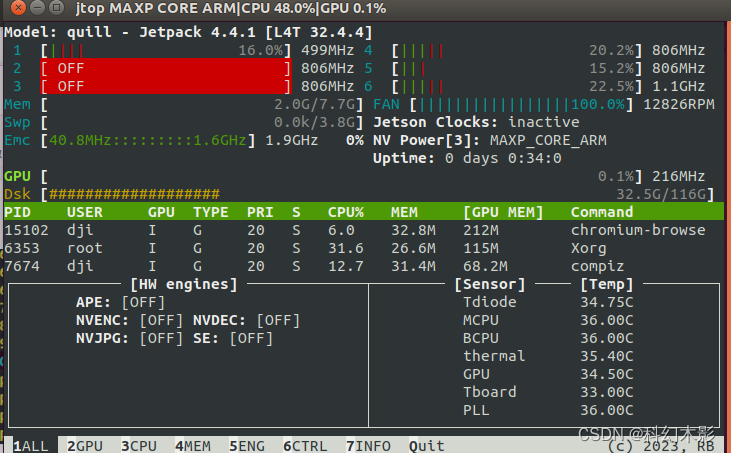731x453 pixels.
Task: Click PID 15102
Action: tap(27, 230)
